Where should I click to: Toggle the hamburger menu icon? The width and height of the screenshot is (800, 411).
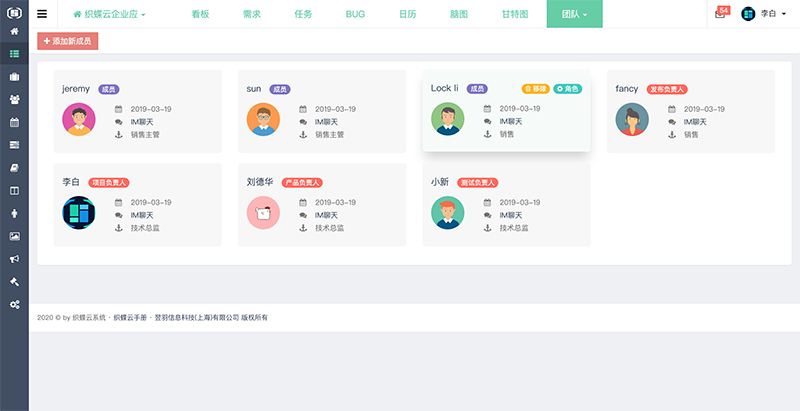coord(42,14)
